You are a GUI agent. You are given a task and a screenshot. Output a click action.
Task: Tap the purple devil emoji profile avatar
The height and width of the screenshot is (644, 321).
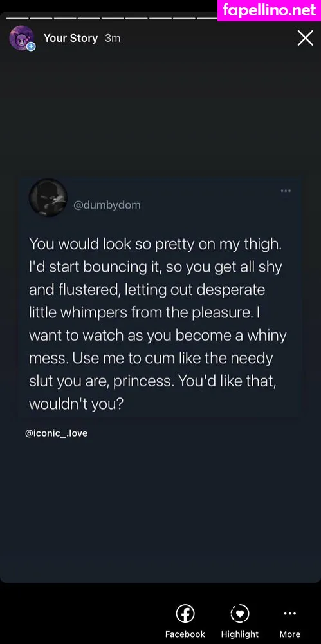tap(21, 38)
